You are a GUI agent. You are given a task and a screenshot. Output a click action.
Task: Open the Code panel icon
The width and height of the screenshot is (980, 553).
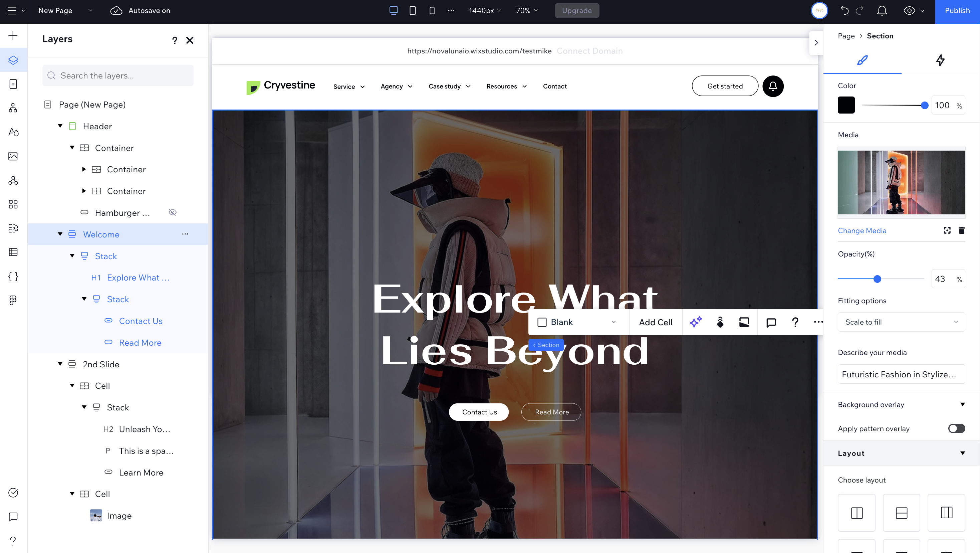pos(13,277)
